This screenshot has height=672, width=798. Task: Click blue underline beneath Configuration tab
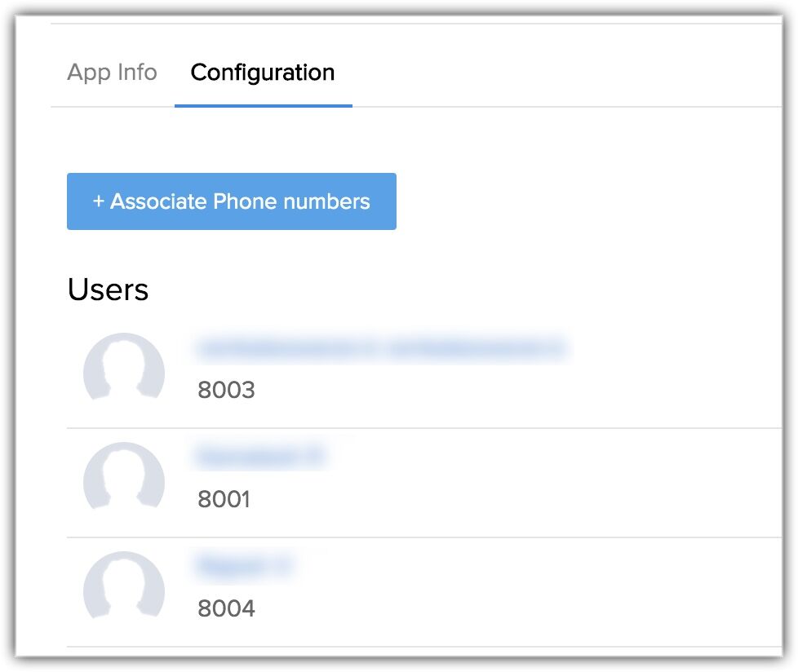point(263,106)
